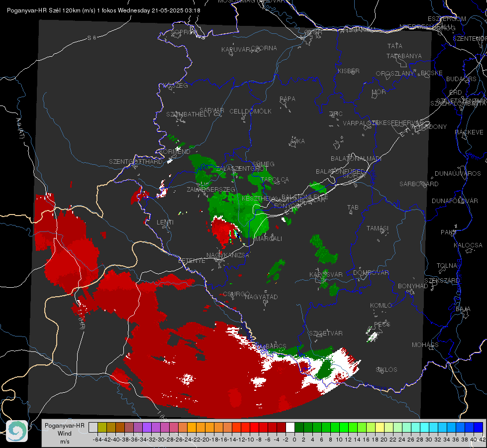The height and width of the screenshot is (448, 487).
Task: Click the white zero-velocity swatch in the legend
Action: click(x=290, y=427)
